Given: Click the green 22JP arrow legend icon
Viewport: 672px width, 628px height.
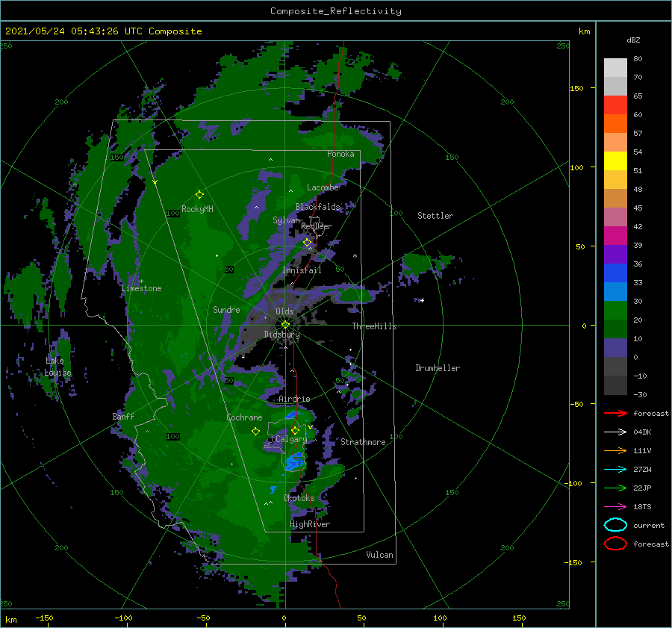Looking at the screenshot, I should tap(615, 488).
